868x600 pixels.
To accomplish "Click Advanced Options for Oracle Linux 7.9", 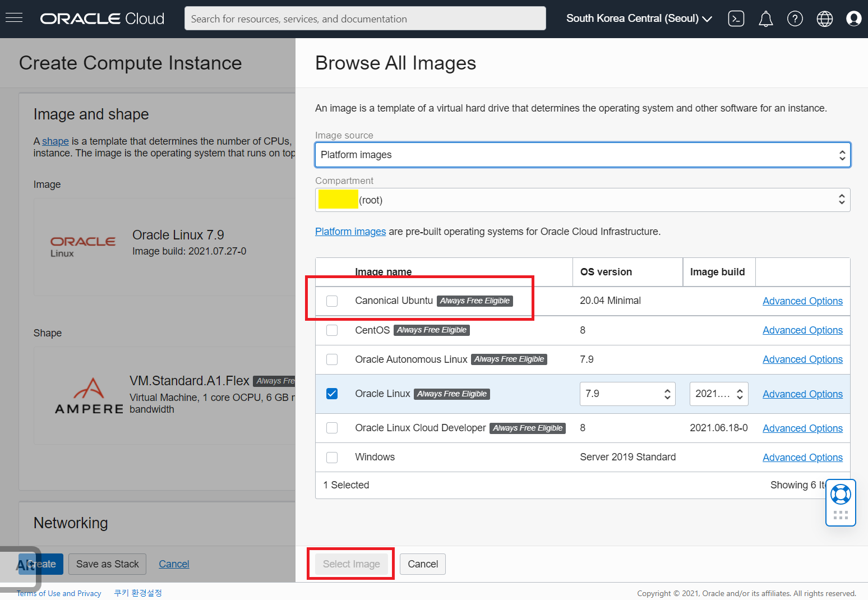I will 802,394.
